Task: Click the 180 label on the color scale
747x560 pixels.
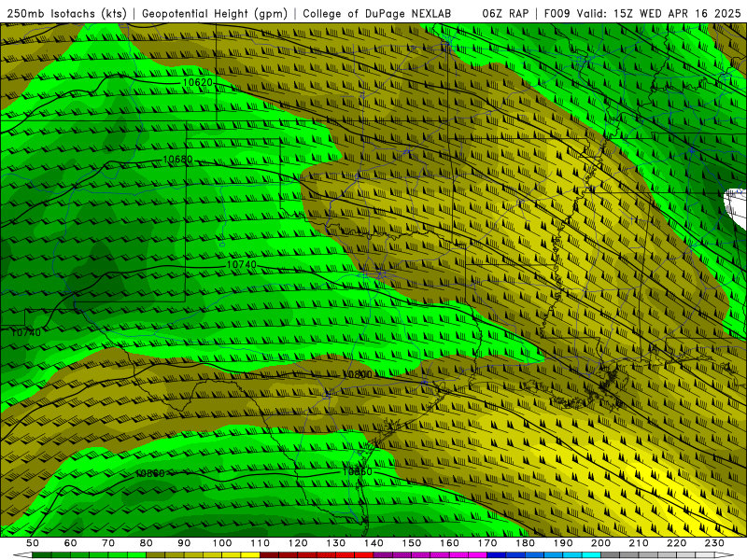Action: click(x=525, y=543)
